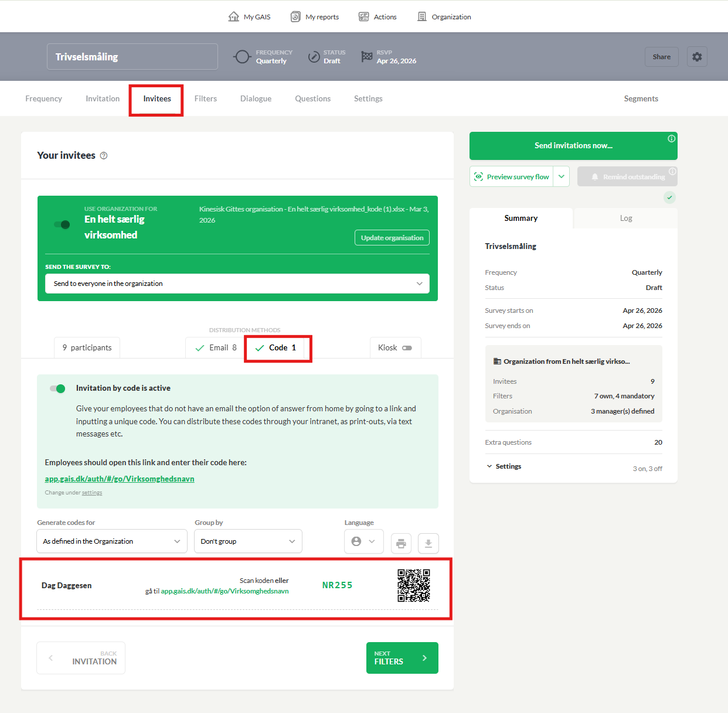Edit the Trivselsmåling survey name field

point(132,57)
